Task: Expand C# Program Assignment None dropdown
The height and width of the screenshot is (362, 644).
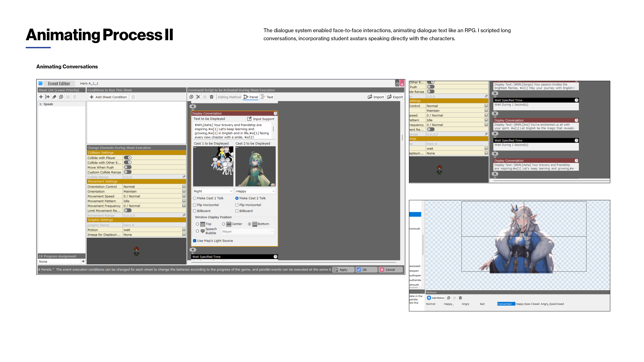Action: tap(83, 261)
